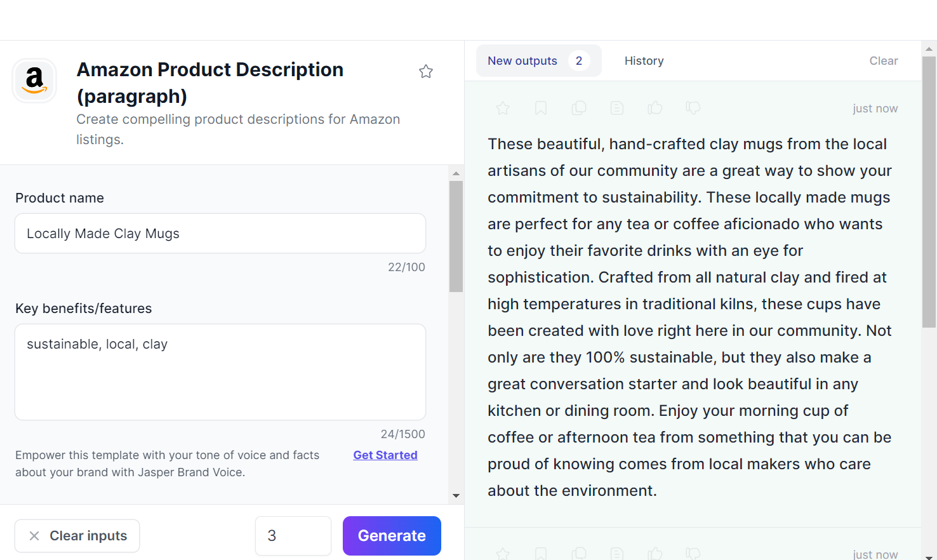Click the generated clay mugs description text
Image resolution: width=937 pixels, height=560 pixels.
click(690, 317)
